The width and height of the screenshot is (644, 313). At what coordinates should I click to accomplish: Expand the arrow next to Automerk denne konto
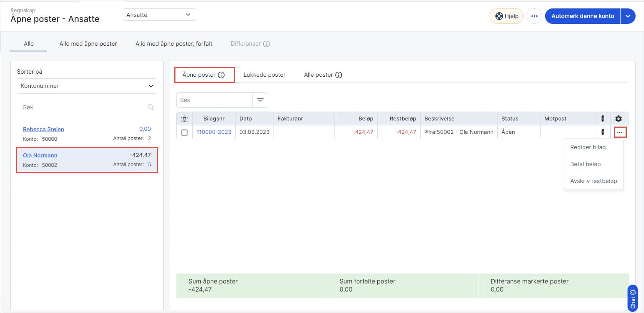coord(628,16)
